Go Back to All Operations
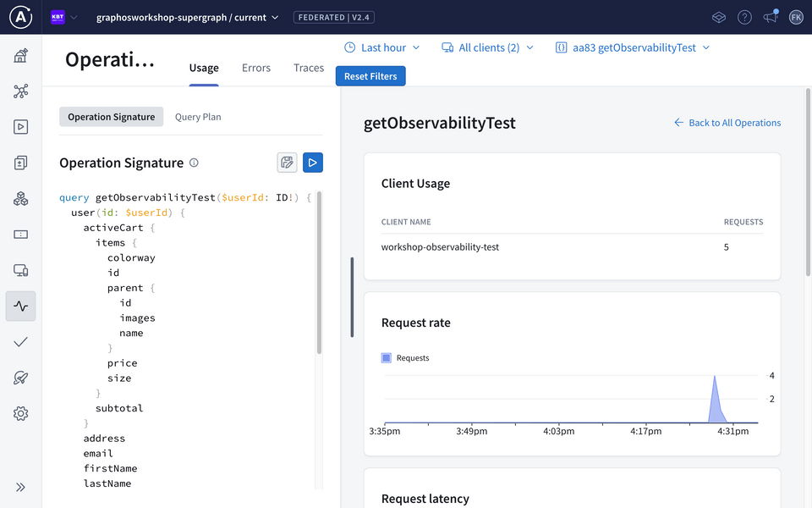 727,122
